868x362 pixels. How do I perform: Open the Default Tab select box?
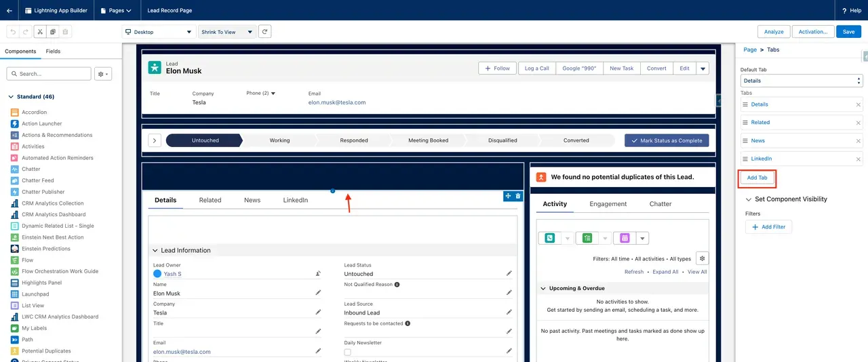pos(801,81)
